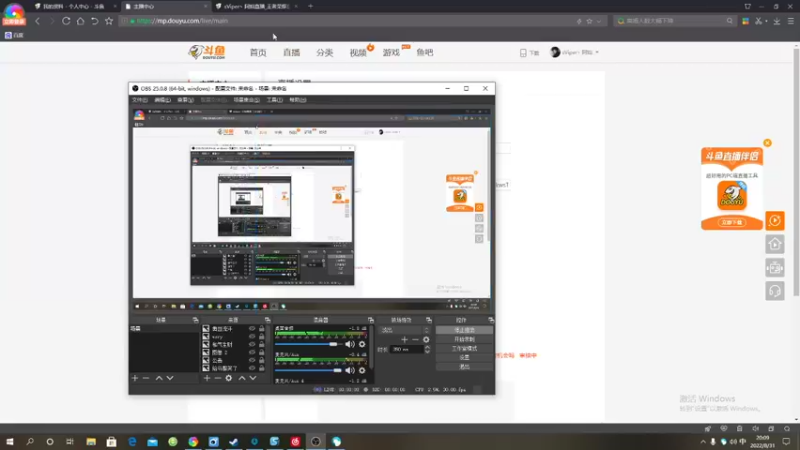The width and height of the screenshot is (800, 450).
Task: Open the OBS 工具(T) menu
Action: (274, 100)
